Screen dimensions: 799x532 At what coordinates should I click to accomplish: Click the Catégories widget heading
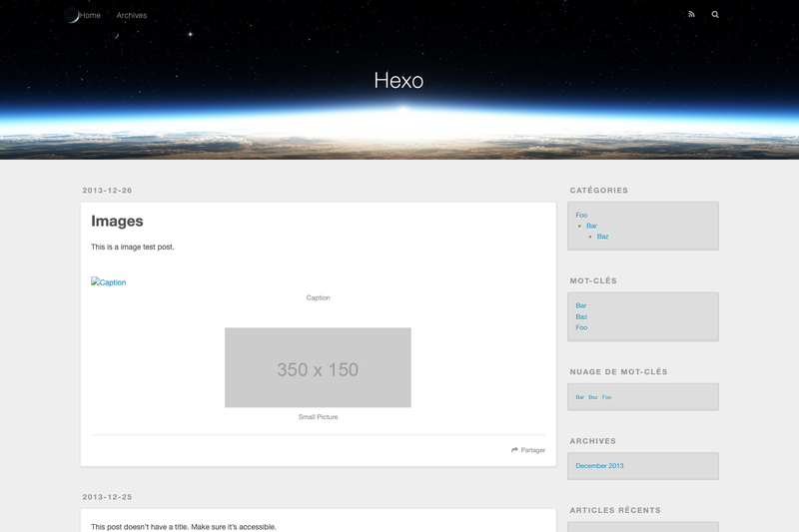(x=598, y=191)
